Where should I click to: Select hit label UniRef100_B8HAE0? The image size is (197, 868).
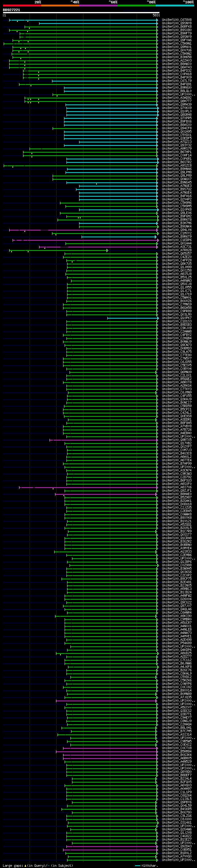(177, 494)
